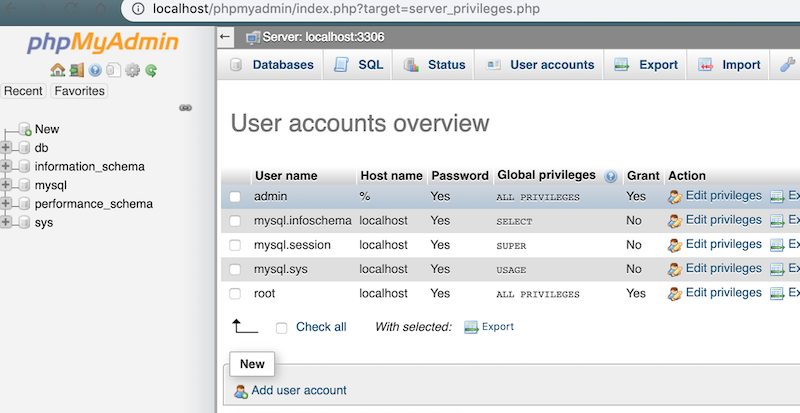Image resolution: width=800 pixels, height=413 pixels.
Task: Click the browser address bar URL
Action: (346, 9)
